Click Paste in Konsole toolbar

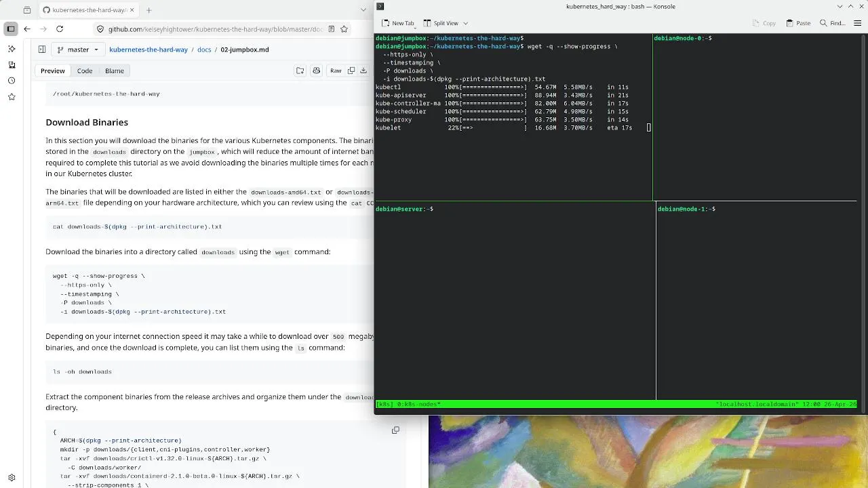(x=798, y=23)
